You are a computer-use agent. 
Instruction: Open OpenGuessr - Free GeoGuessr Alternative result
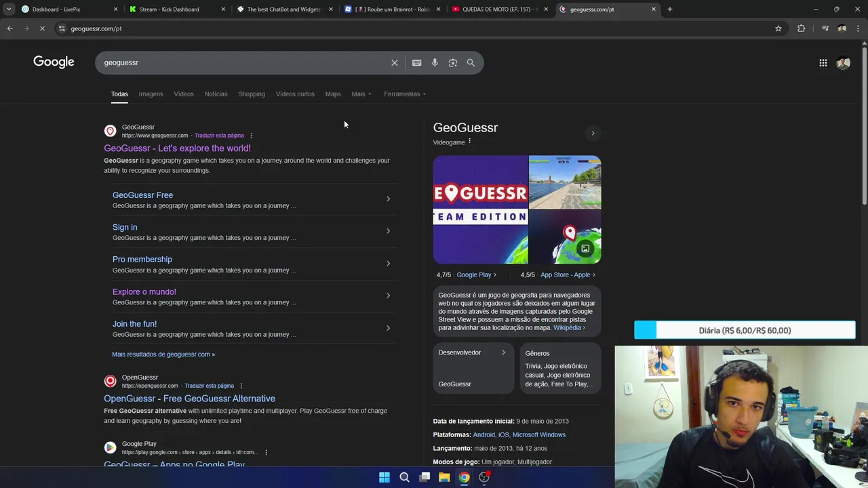point(189,399)
